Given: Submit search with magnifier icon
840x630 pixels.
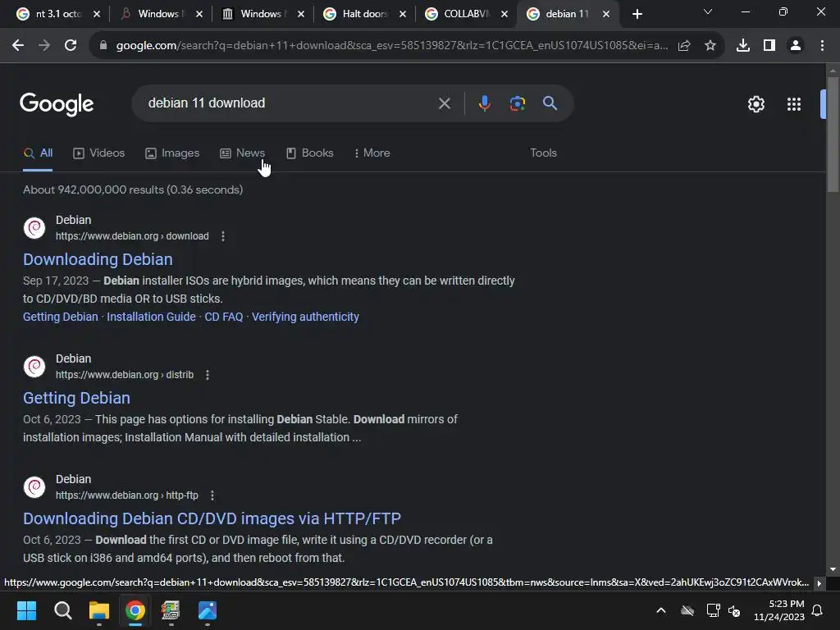Looking at the screenshot, I should pos(550,103).
